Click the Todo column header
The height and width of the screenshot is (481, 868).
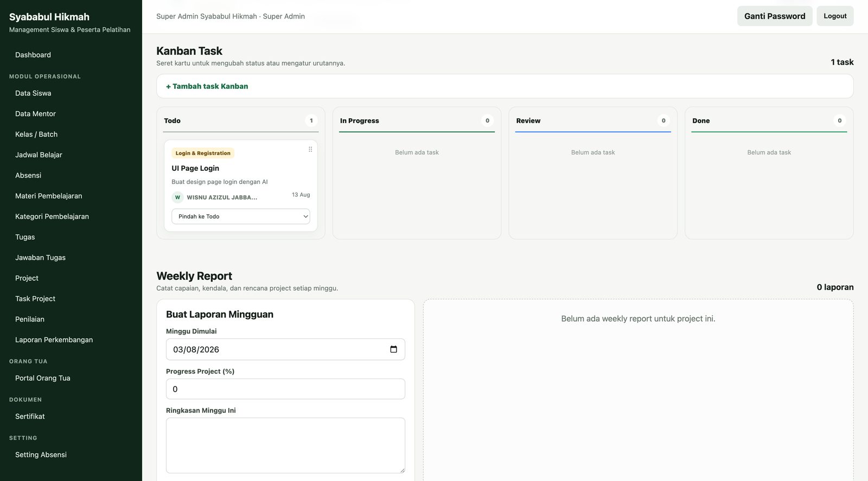tap(173, 121)
